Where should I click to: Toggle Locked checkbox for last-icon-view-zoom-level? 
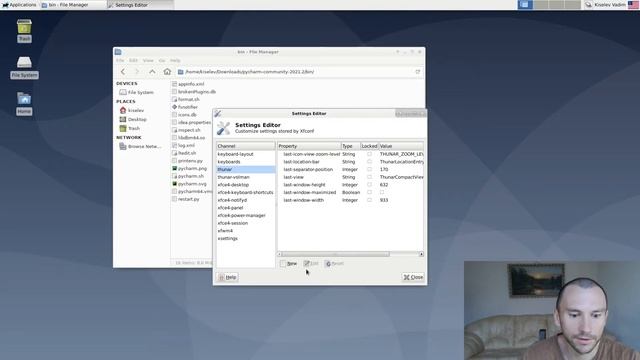coord(369,154)
